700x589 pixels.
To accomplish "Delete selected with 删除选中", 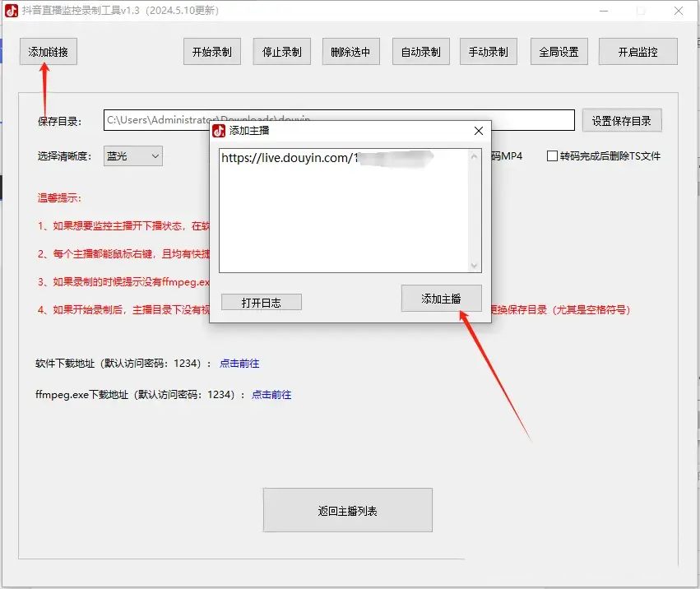I will pos(351,52).
